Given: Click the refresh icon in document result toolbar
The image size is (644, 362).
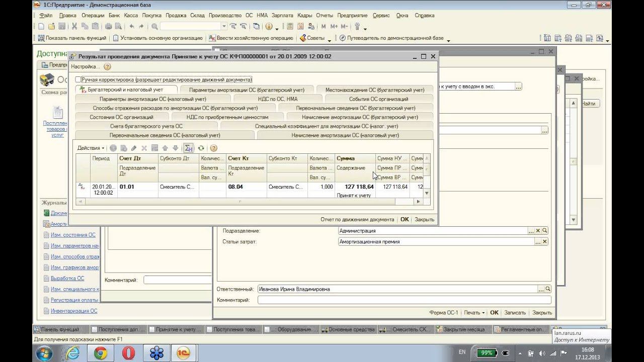Looking at the screenshot, I should click(201, 148).
